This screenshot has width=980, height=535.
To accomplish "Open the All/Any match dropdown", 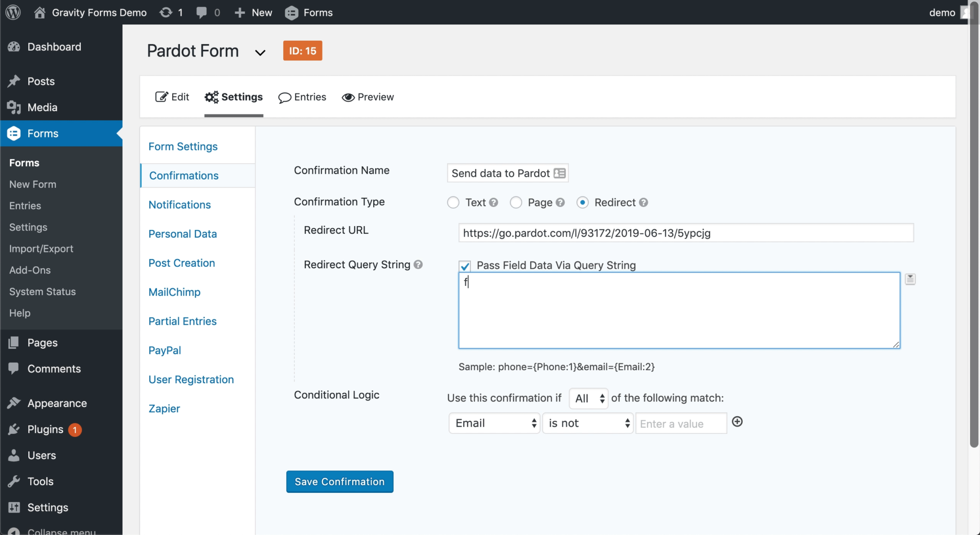I will (589, 398).
